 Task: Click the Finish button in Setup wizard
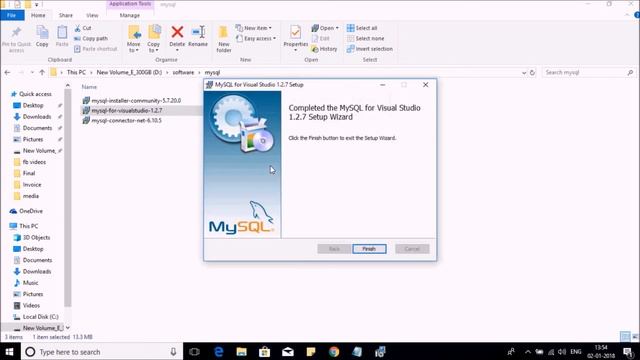click(369, 249)
